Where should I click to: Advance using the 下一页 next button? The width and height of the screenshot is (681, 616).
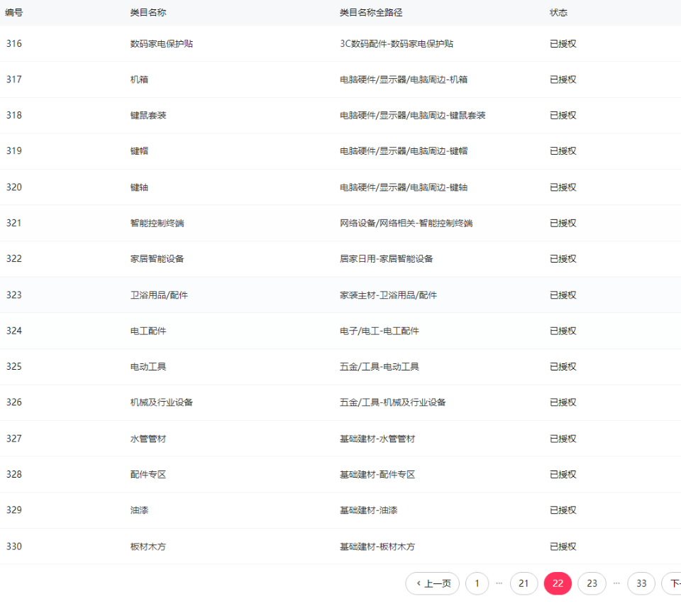click(671, 583)
